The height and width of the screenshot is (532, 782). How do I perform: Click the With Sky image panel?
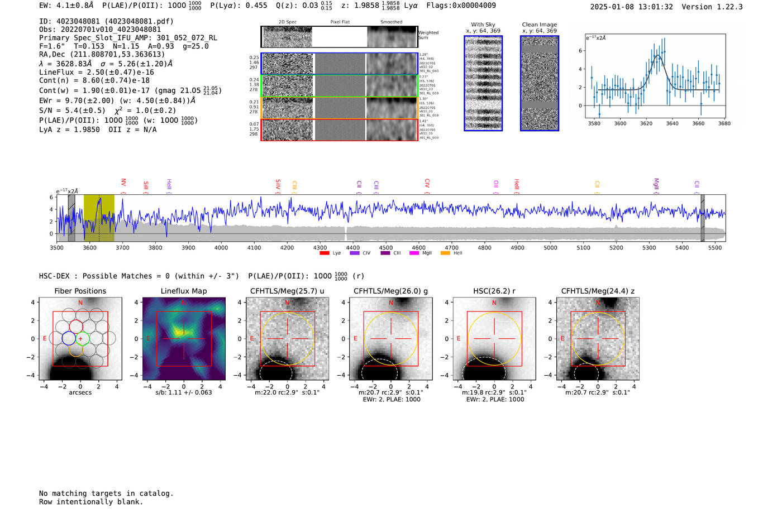click(483, 83)
